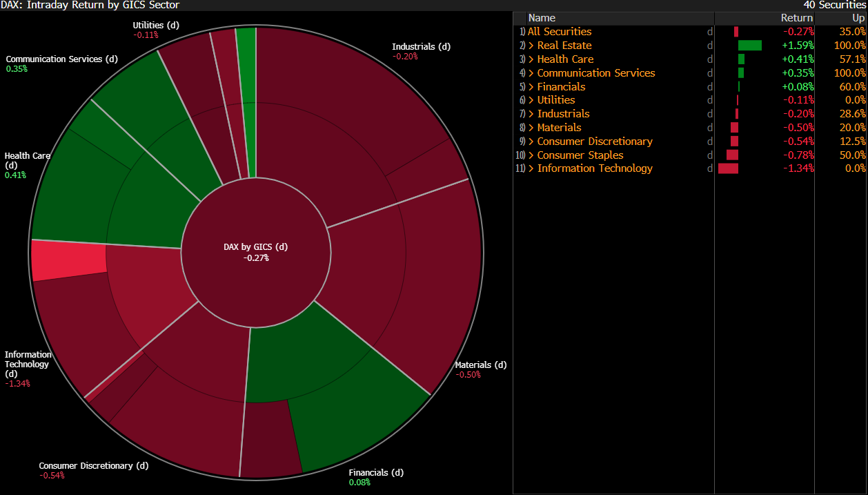Click the red return bar for Consumer Staples
868x495 pixels.
point(732,155)
